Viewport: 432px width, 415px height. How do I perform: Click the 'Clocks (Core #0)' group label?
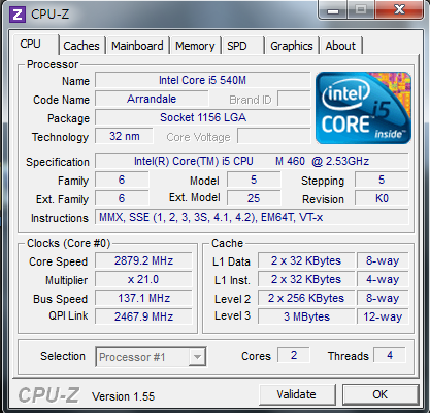68,243
